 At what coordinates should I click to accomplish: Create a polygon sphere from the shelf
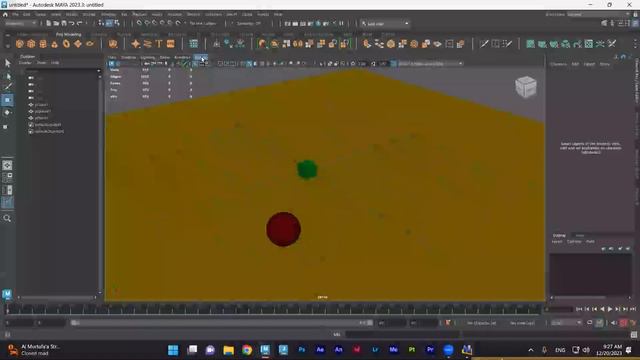20,44
